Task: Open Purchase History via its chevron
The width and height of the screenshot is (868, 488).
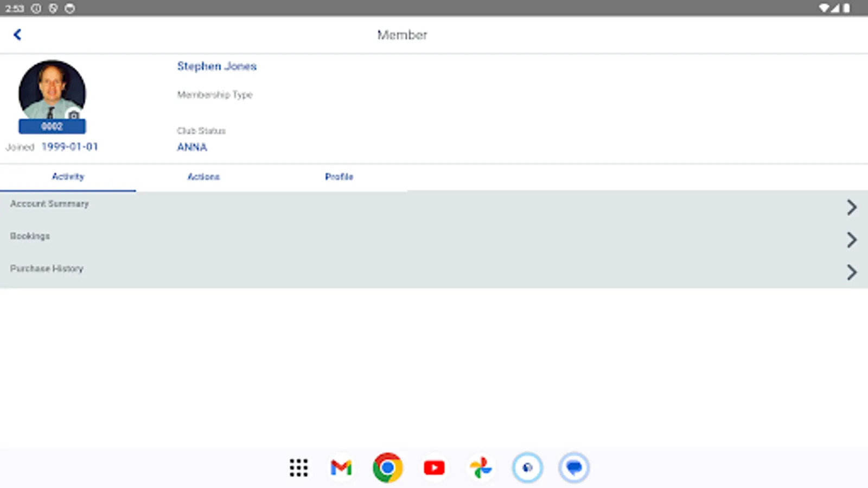Action: 851,272
